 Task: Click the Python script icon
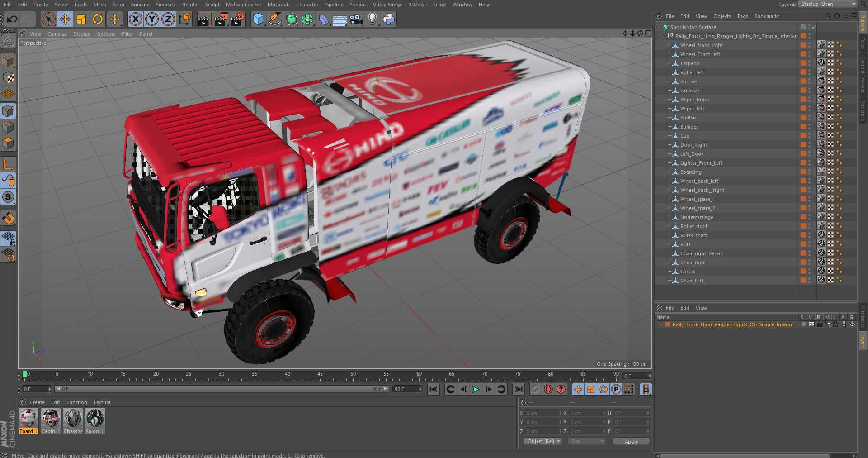pyautogui.click(x=389, y=19)
